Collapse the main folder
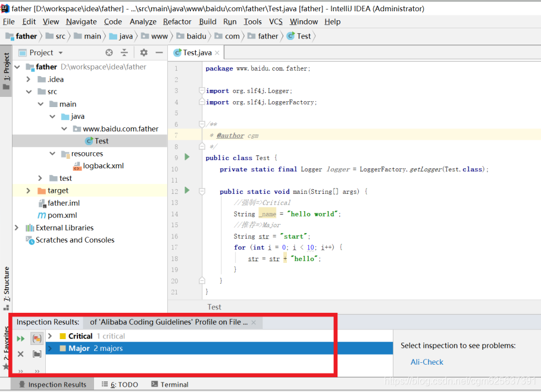 (x=40, y=104)
